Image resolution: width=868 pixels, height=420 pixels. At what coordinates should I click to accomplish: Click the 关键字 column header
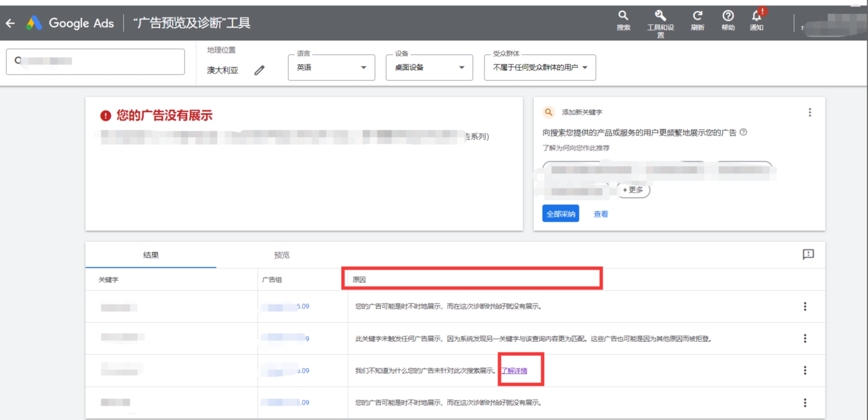pyautogui.click(x=108, y=280)
